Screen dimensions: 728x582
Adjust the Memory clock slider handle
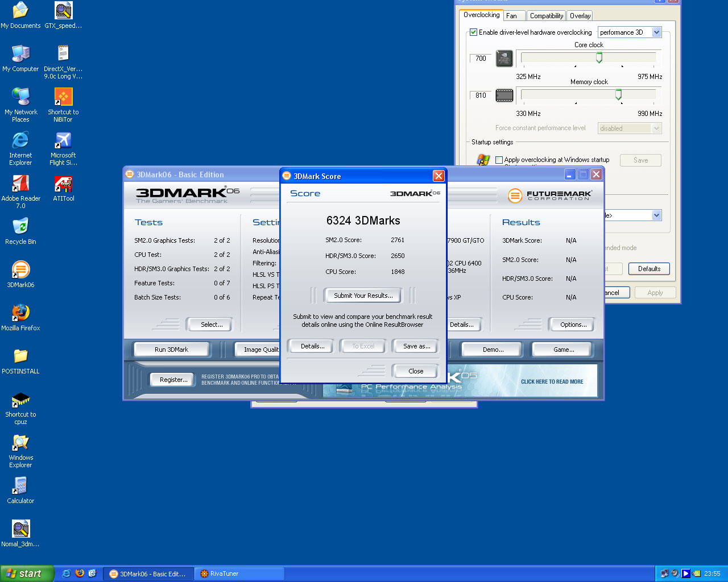(618, 95)
